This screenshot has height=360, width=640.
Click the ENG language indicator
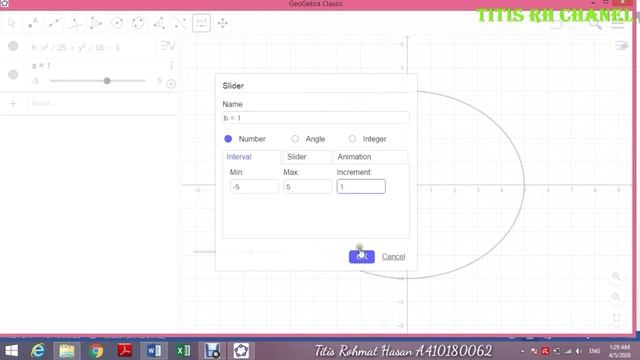[x=594, y=351]
